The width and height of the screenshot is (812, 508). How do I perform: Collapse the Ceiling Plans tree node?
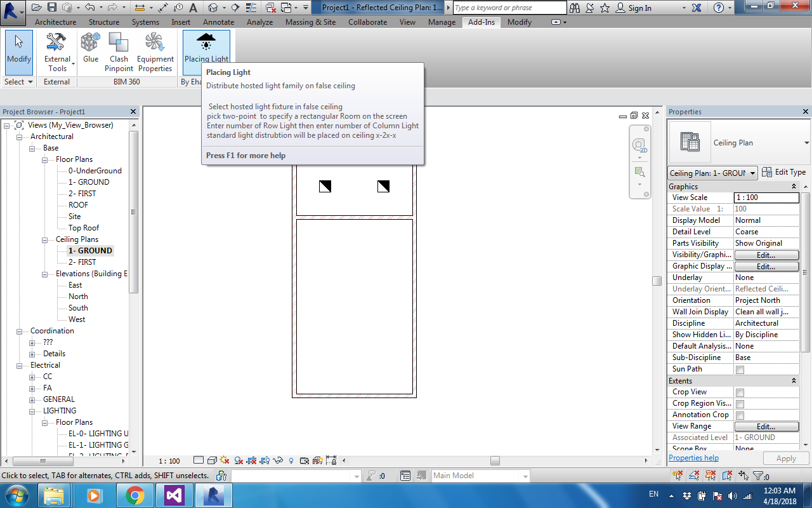pos(45,240)
